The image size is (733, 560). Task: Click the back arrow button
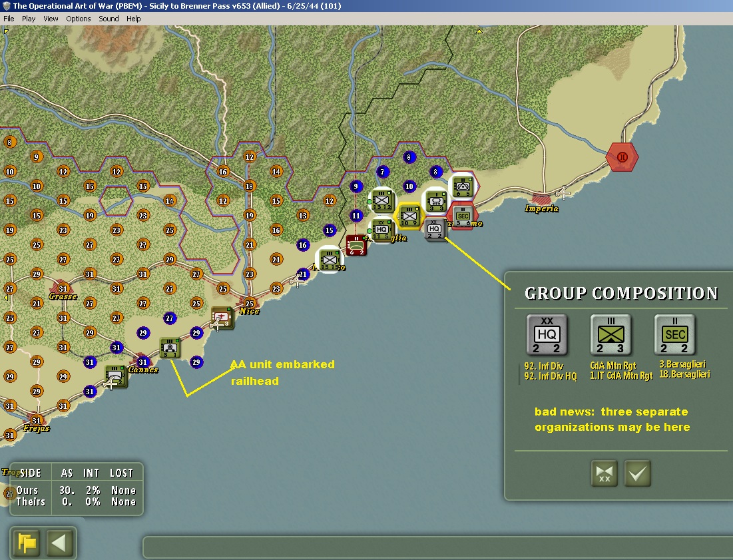tap(60, 543)
